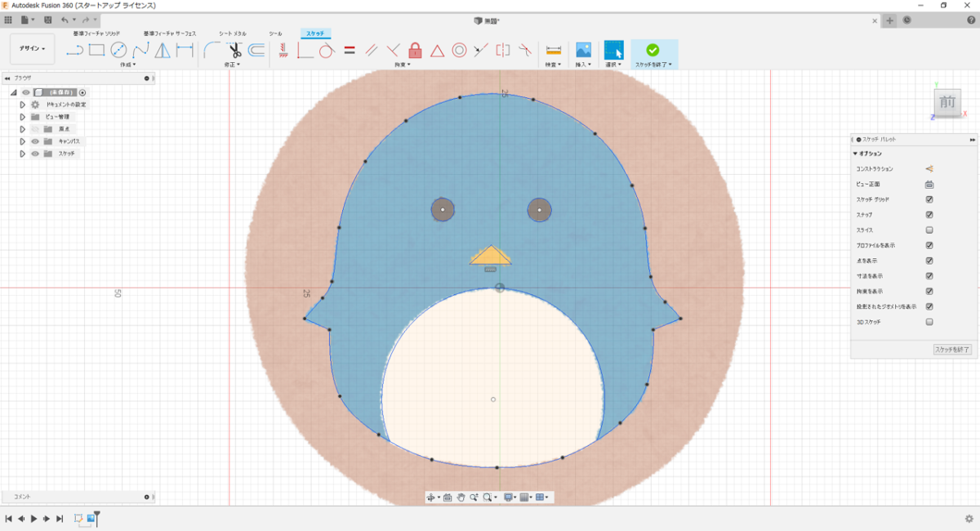The image size is (980, 531).
Task: Apply the Equal constraint
Action: click(350, 51)
